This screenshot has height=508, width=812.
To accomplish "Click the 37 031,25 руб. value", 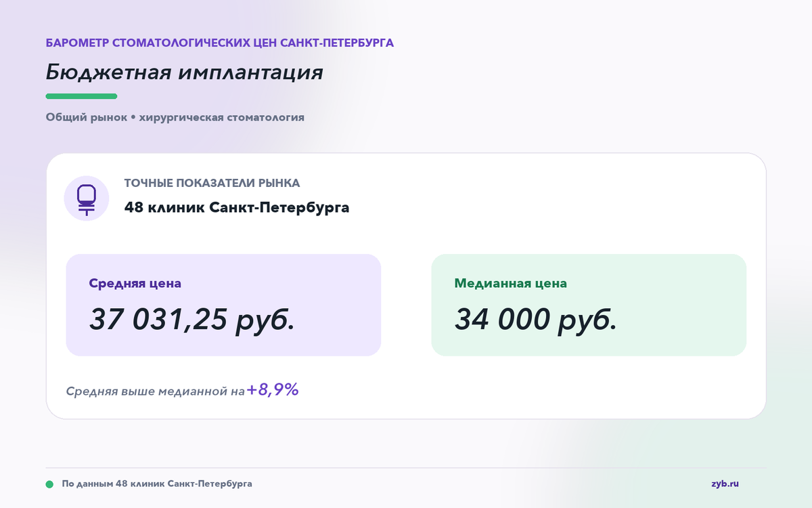I will coord(192,319).
